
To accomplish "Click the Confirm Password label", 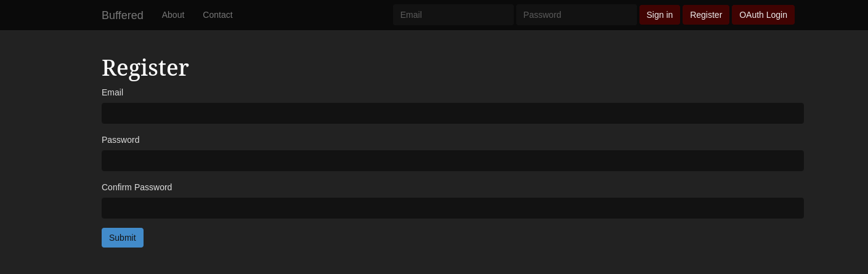I will [x=137, y=187].
